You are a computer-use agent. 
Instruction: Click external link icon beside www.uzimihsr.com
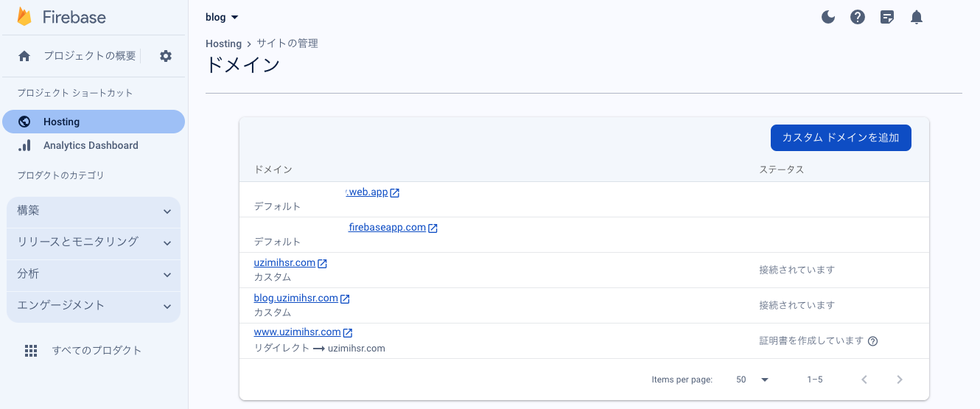(348, 333)
